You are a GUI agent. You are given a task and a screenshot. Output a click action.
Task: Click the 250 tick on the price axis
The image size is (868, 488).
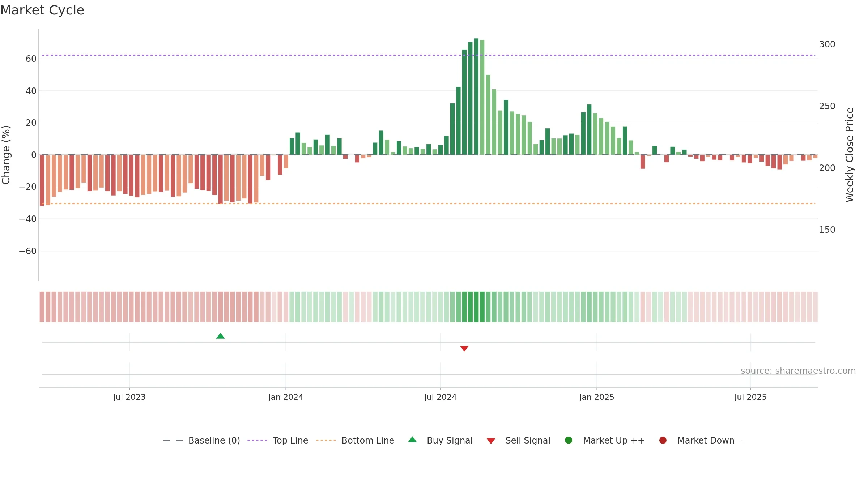tap(827, 106)
